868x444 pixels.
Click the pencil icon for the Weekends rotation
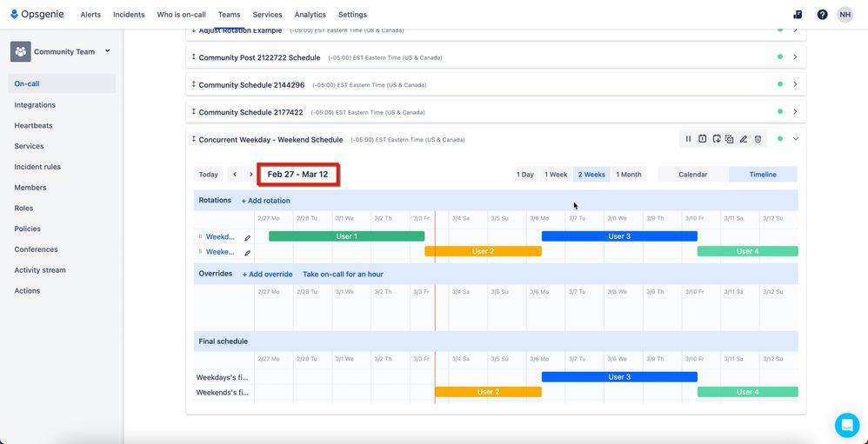(248, 253)
